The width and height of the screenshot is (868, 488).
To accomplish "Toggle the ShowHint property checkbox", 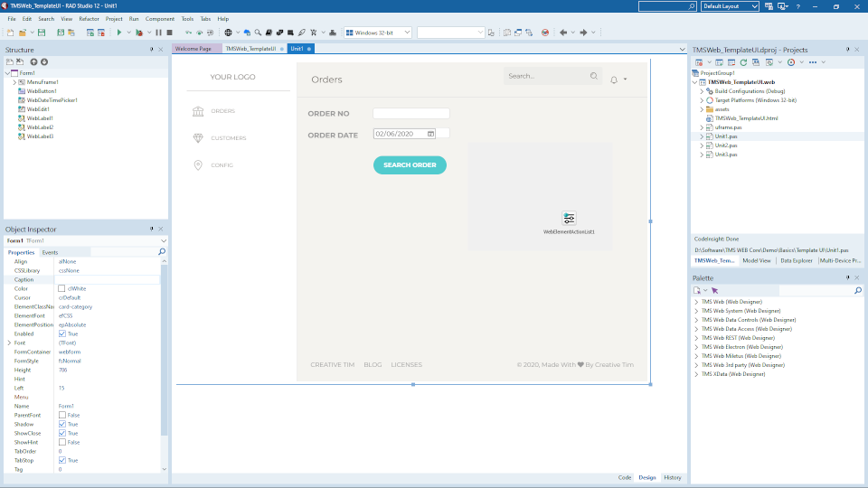I will click(x=62, y=443).
